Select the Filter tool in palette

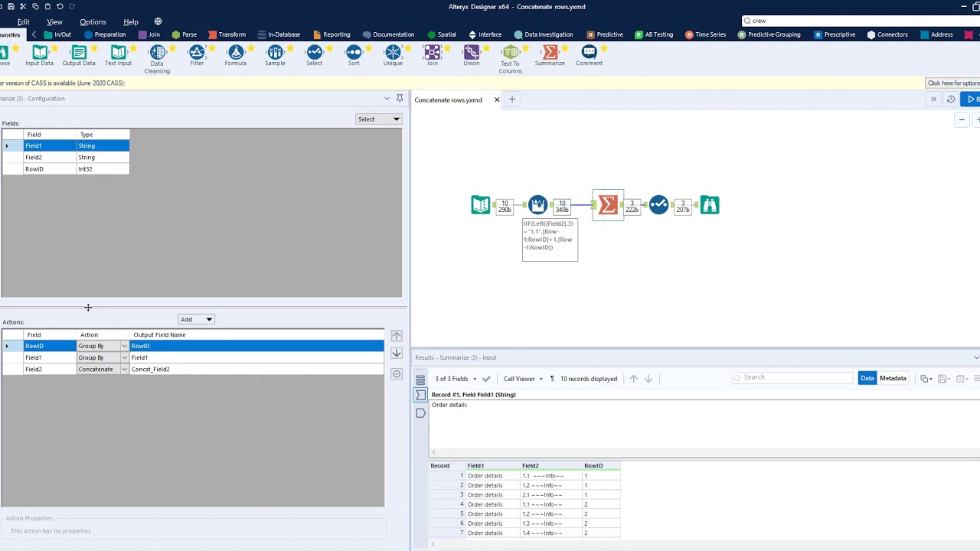tap(197, 55)
